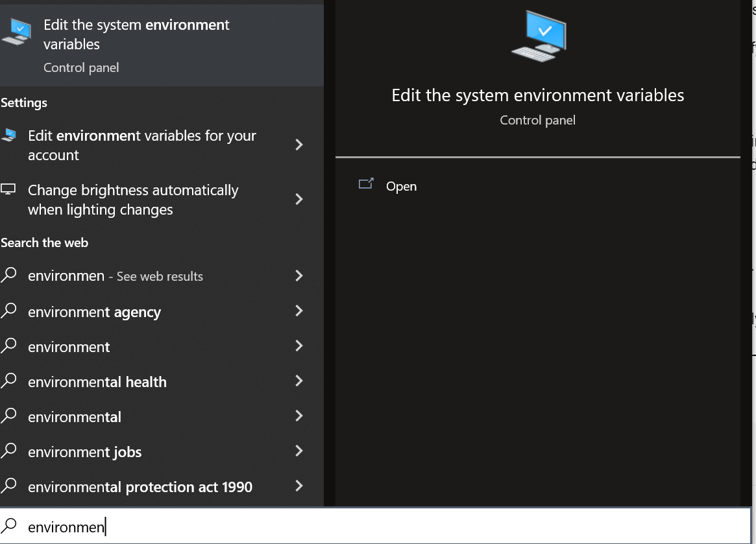Click the magnifier icon beside 'environment agency'
This screenshot has width=756, height=544.
point(9,311)
